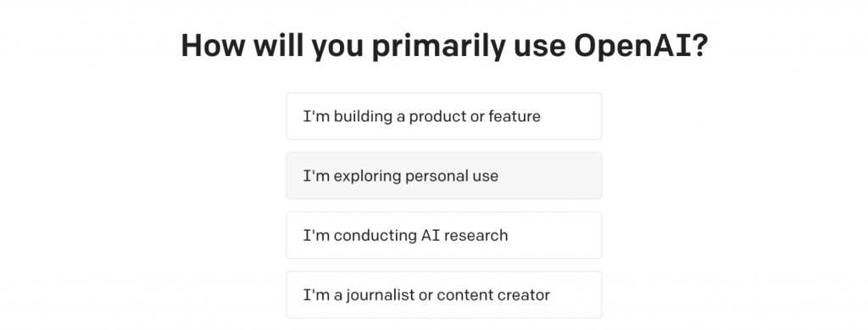The width and height of the screenshot is (868, 330).
Task: Choose the highlighted personal use answer
Action: (444, 176)
